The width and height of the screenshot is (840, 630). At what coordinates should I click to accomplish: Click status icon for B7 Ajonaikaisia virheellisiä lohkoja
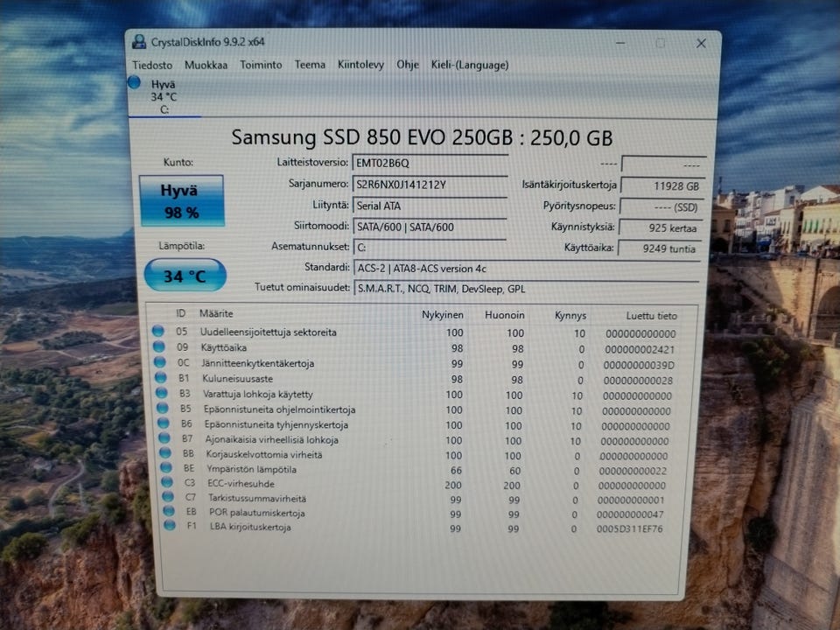pyautogui.click(x=165, y=438)
